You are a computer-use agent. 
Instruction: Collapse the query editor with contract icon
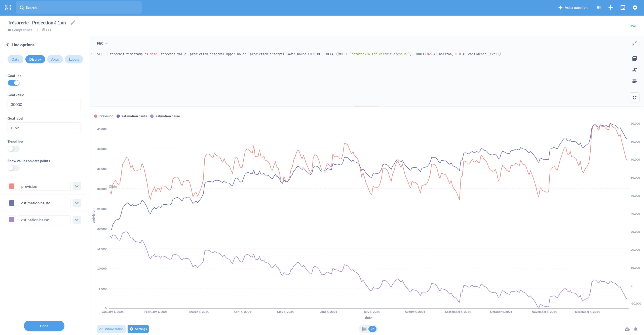tap(634, 43)
